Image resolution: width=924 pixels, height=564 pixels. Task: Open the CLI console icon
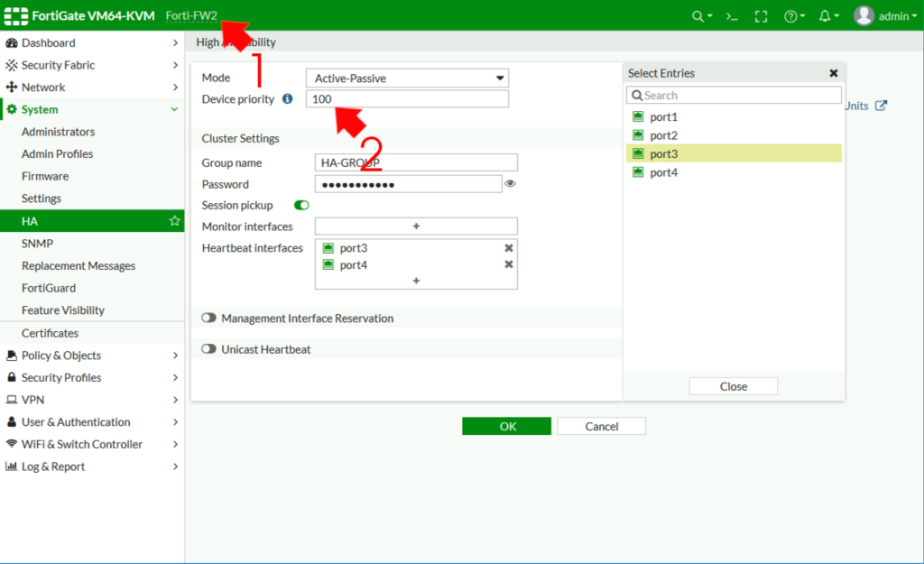[x=731, y=15]
